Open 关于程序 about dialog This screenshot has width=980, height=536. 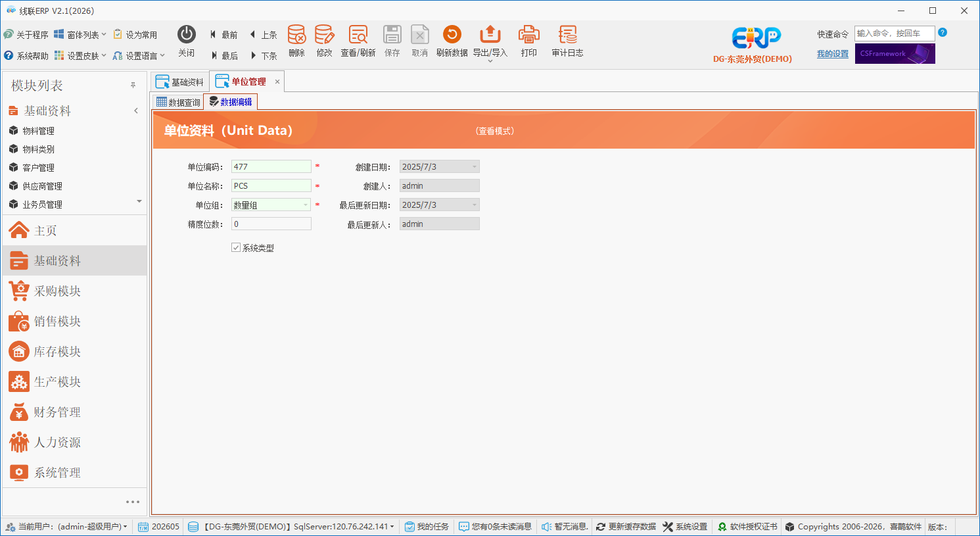[26, 35]
